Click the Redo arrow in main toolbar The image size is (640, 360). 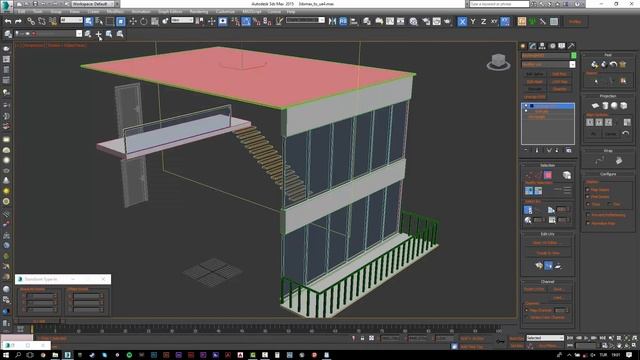(18, 21)
